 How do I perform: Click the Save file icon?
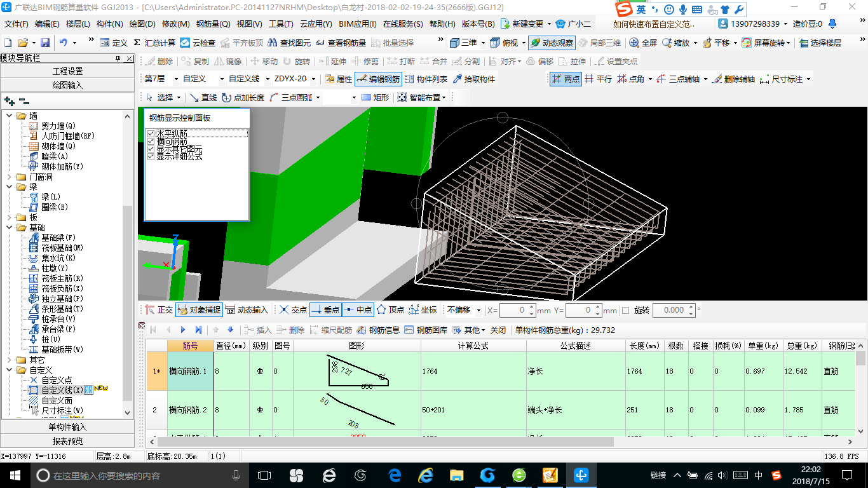tap(45, 43)
